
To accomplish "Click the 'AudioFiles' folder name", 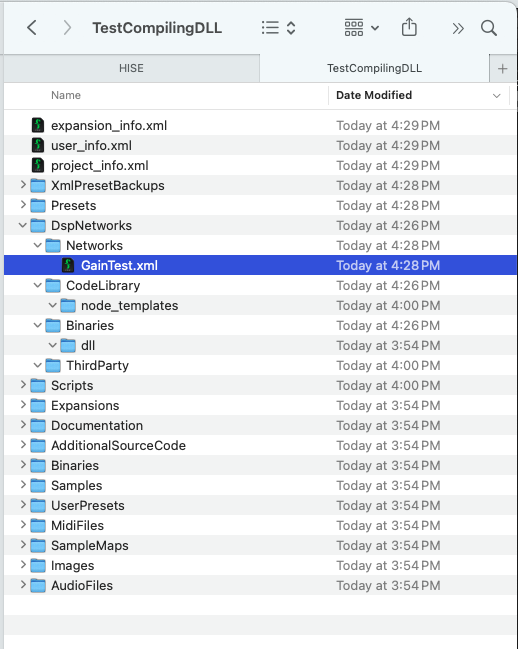I will (x=82, y=585).
